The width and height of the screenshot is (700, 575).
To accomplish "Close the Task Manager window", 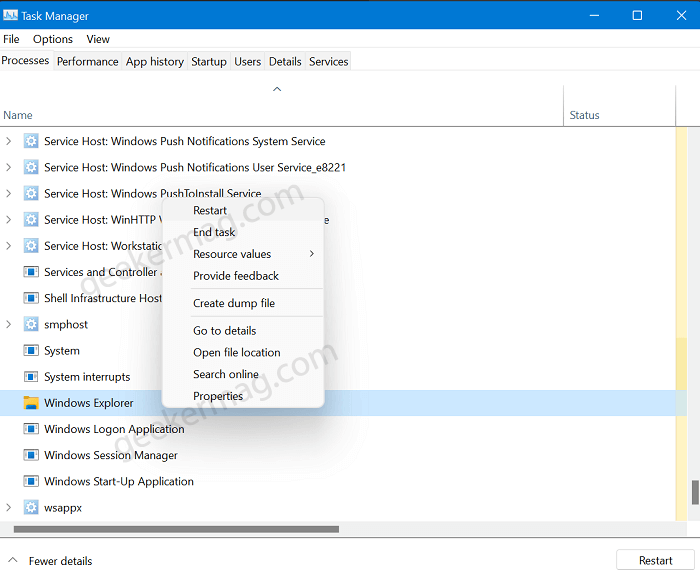I will pos(681,15).
